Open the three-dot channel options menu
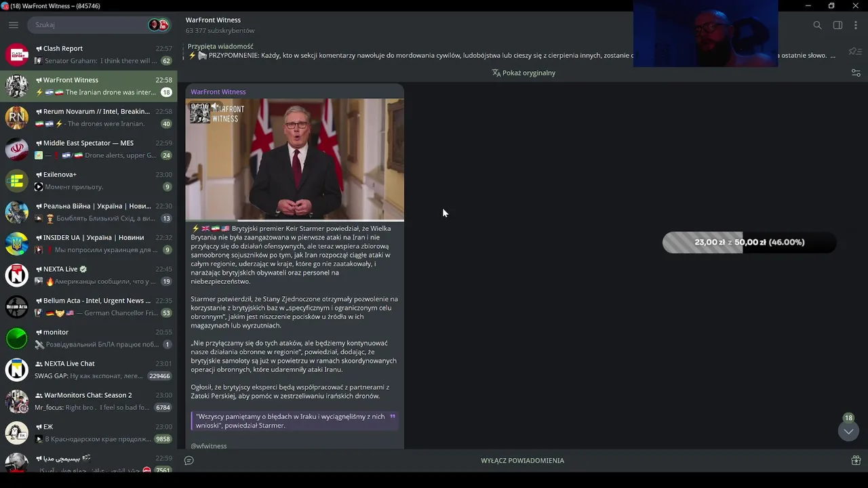 pyautogui.click(x=856, y=25)
